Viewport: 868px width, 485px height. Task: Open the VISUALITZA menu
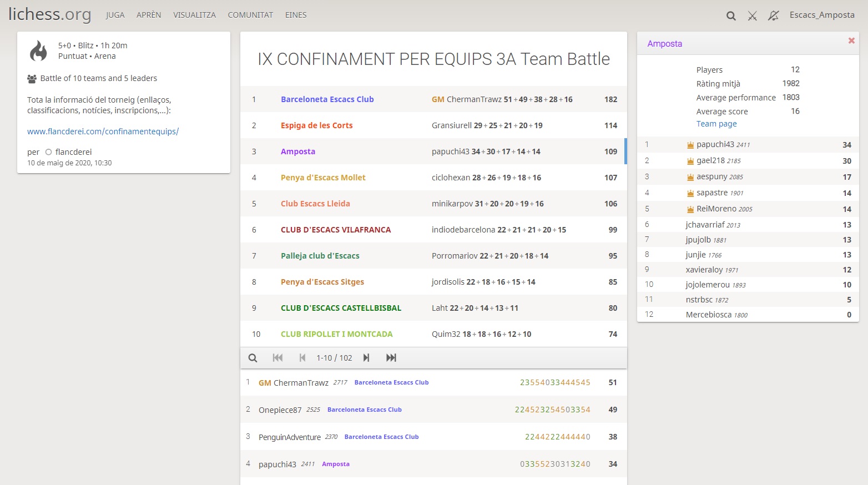[x=194, y=15]
